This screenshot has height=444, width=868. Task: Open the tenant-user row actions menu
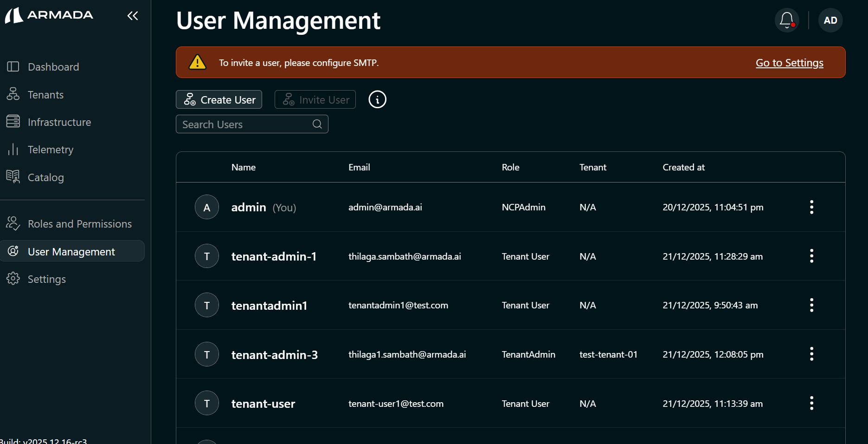(x=811, y=403)
